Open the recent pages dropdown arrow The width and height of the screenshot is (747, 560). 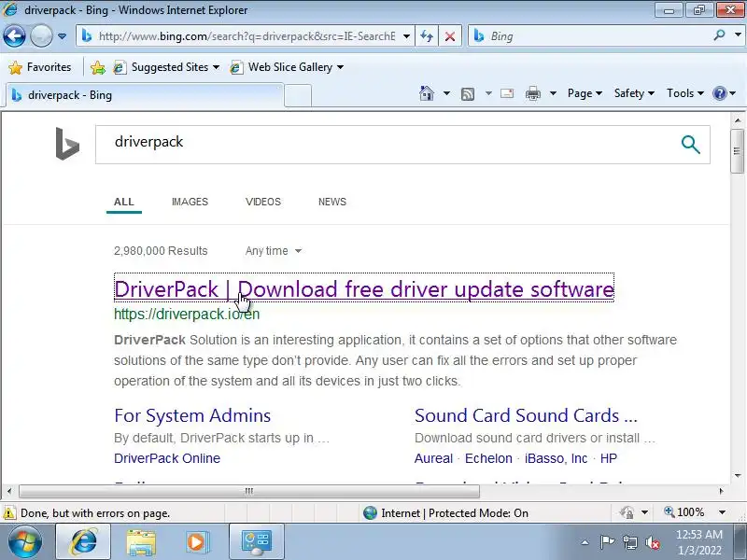click(62, 36)
